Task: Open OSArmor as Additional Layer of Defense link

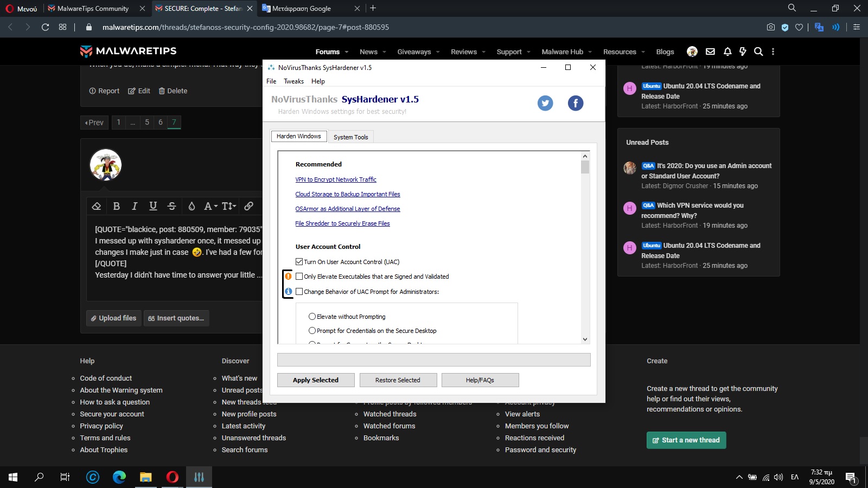Action: click(348, 209)
